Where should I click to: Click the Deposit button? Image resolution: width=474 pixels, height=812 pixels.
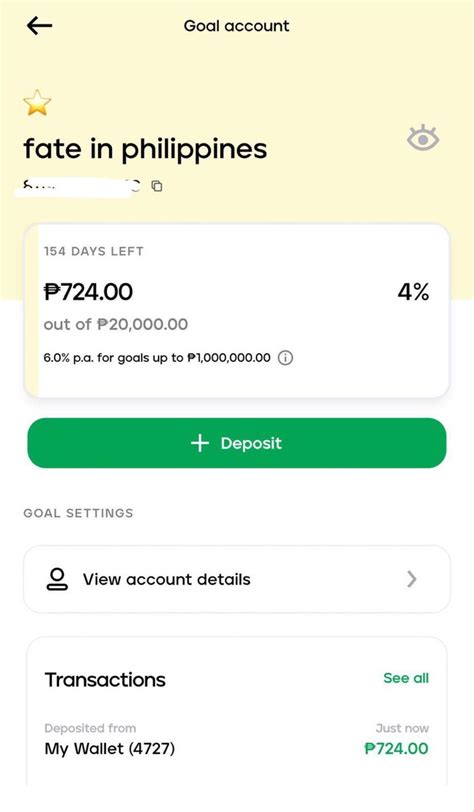(x=237, y=443)
